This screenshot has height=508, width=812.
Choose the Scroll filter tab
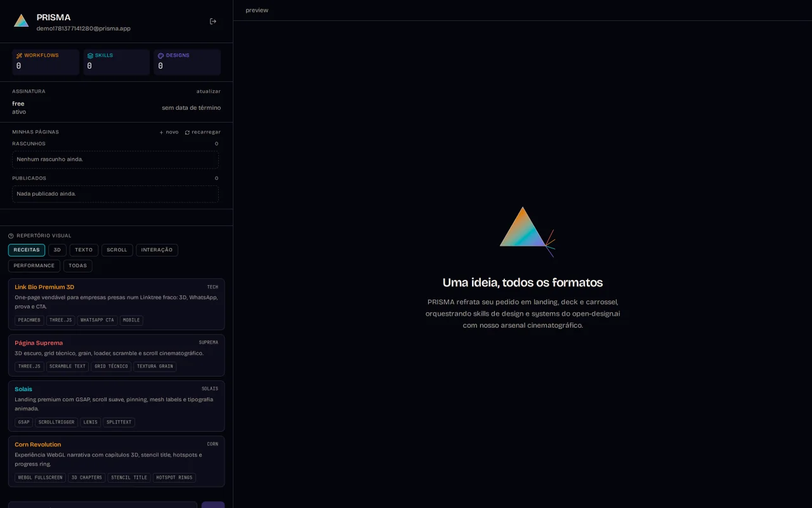117,250
